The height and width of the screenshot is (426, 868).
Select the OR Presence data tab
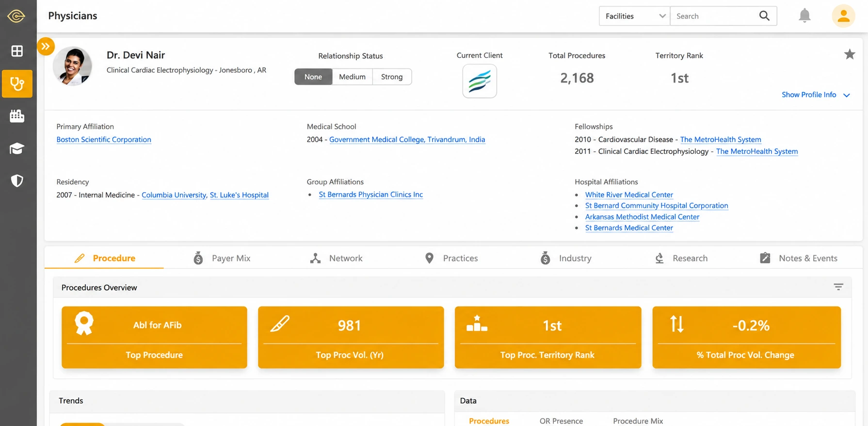tap(561, 421)
